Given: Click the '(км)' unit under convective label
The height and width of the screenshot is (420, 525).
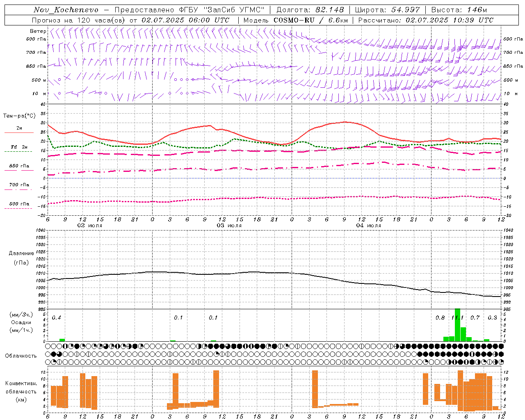Looking at the screenshot, I should 21,399.
